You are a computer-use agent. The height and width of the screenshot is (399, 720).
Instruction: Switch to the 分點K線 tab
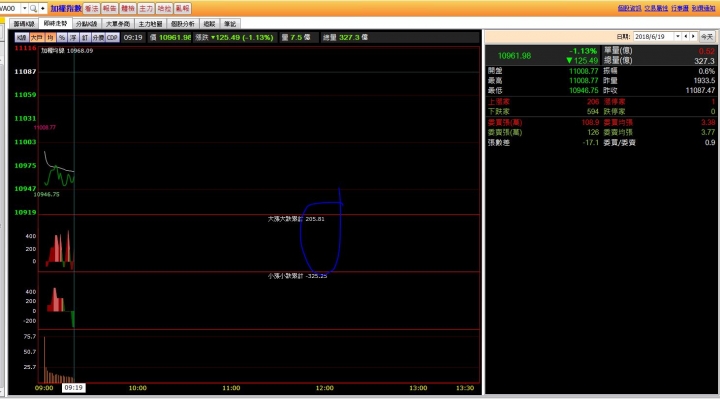[x=87, y=24]
